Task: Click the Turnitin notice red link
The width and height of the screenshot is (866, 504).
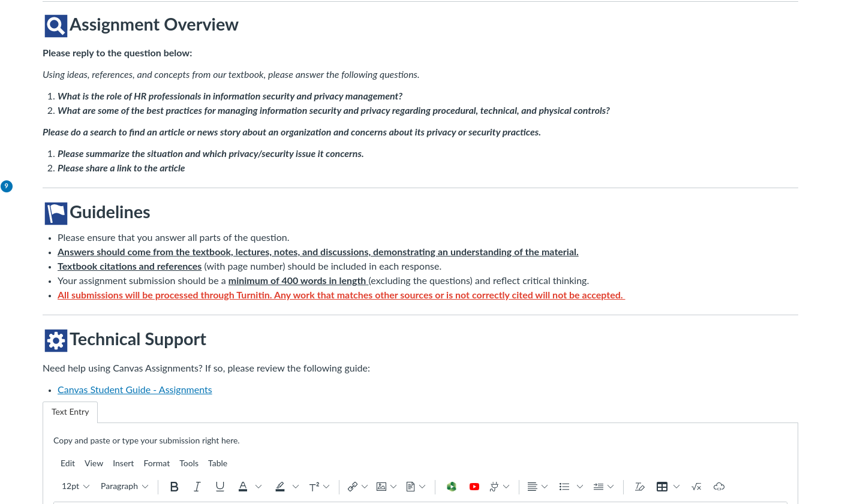Action: click(341, 295)
